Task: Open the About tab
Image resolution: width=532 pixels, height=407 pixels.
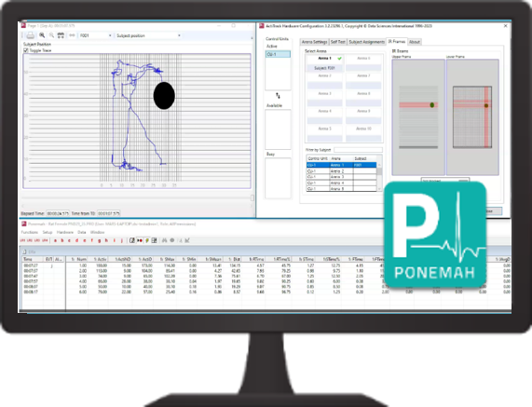Action: point(415,42)
